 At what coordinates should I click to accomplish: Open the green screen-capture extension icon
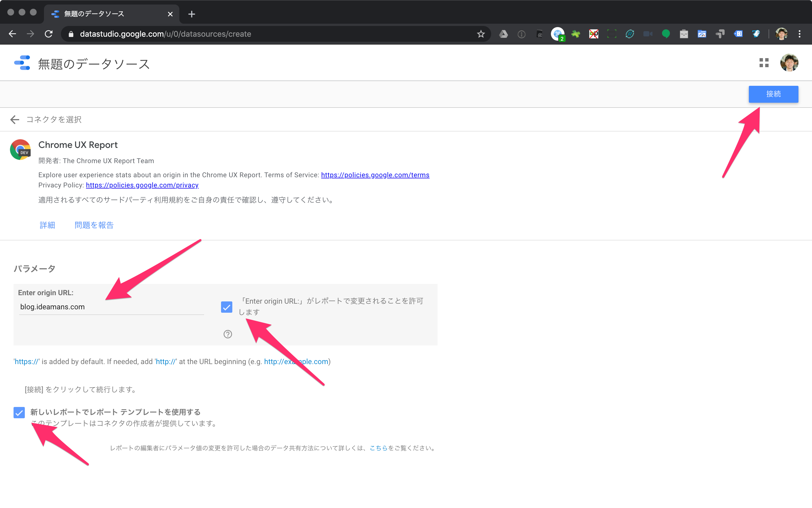(x=612, y=34)
